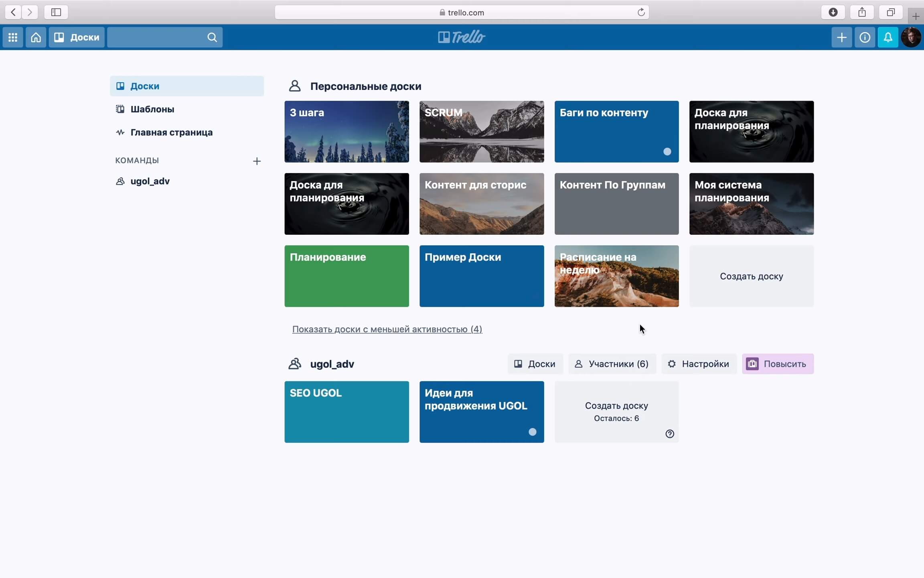The height and width of the screenshot is (578, 924).
Task: Toggle Safari sidebar
Action: pos(56,12)
